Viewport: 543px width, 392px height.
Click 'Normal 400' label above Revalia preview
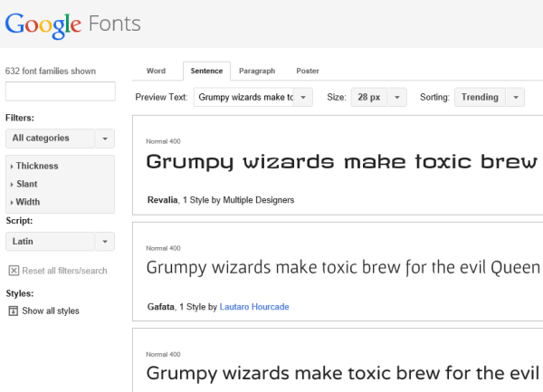pyautogui.click(x=164, y=141)
